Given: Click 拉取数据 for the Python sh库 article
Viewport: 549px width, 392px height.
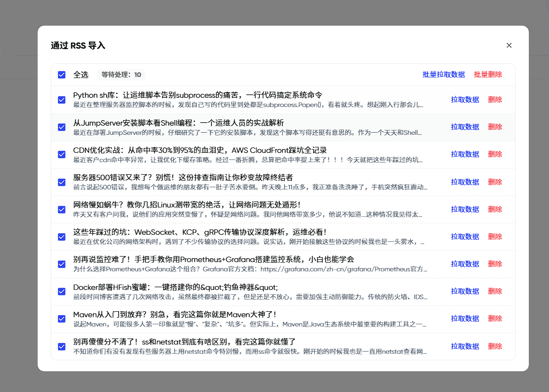Looking at the screenshot, I should click(464, 99).
